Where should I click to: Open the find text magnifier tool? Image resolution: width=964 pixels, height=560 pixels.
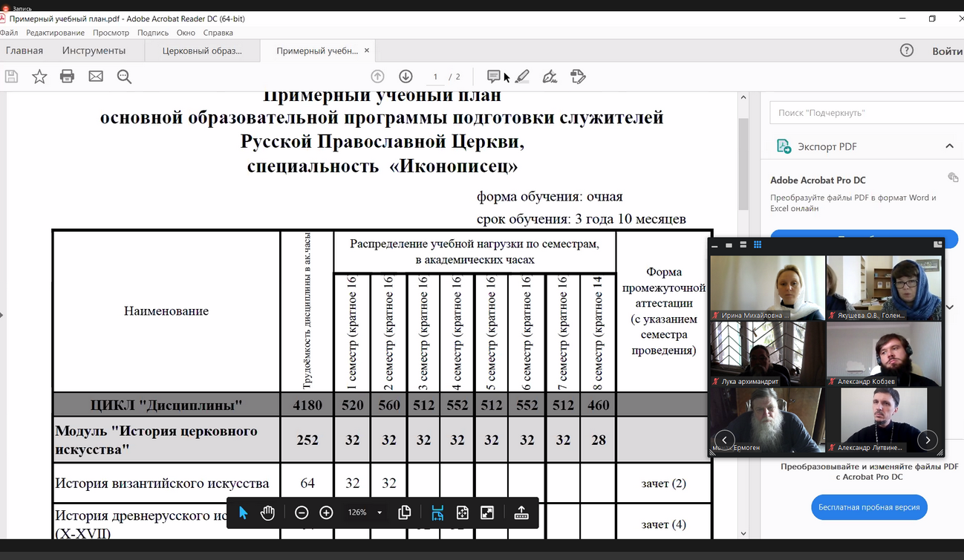tap(124, 76)
